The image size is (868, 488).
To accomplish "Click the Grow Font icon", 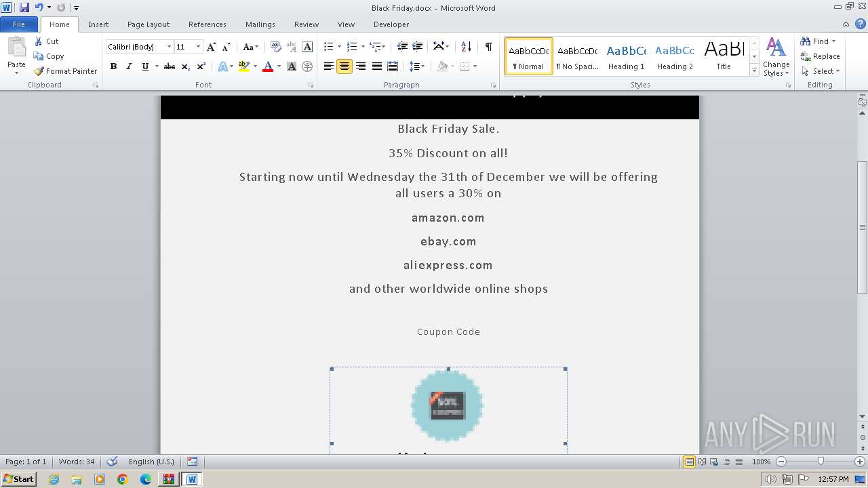I will 212,47.
